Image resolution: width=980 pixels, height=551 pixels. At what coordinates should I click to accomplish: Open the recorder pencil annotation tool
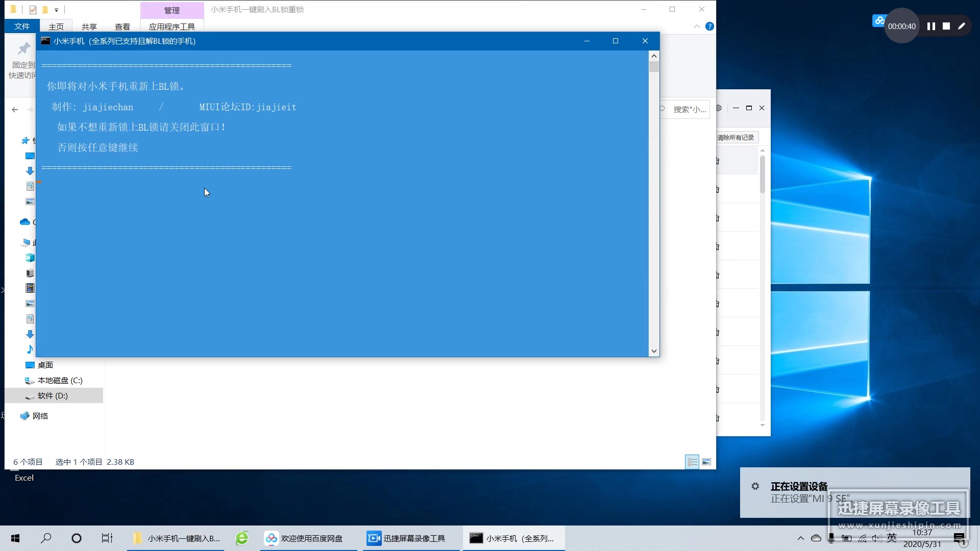(962, 26)
